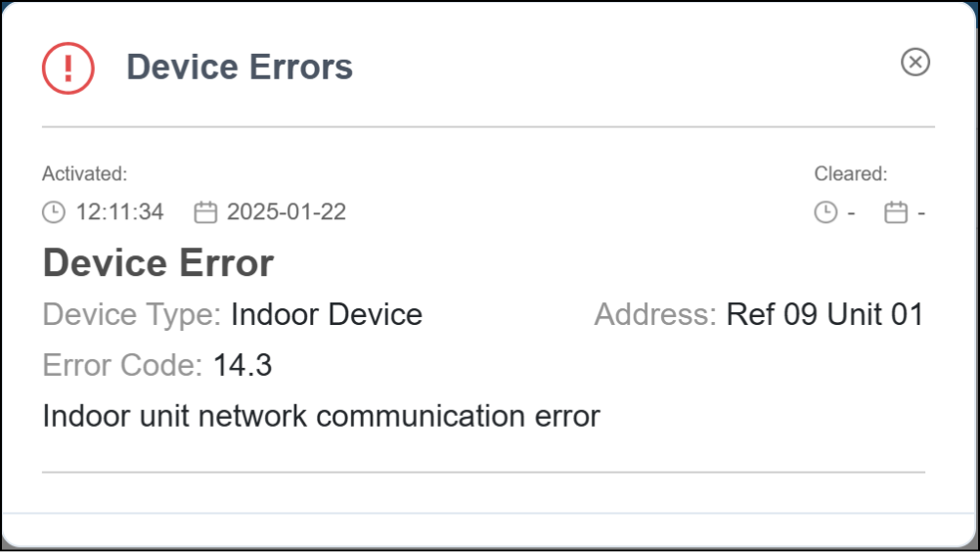Click the red error alert icon
This screenshot has width=980, height=552.
click(x=67, y=68)
